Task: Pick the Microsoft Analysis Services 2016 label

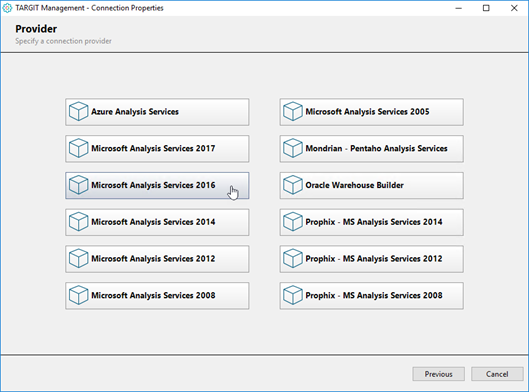Action: (x=153, y=185)
